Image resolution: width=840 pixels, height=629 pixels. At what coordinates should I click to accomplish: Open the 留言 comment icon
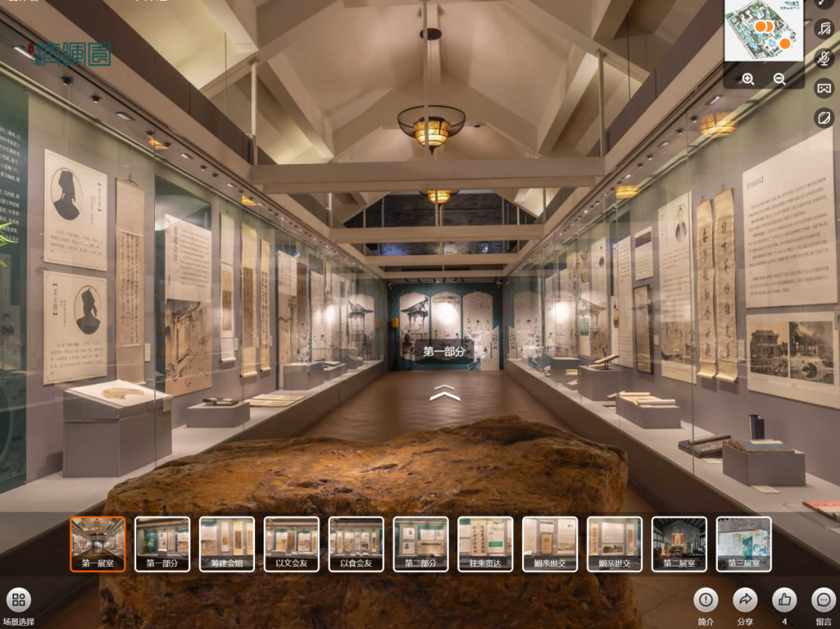(x=823, y=599)
